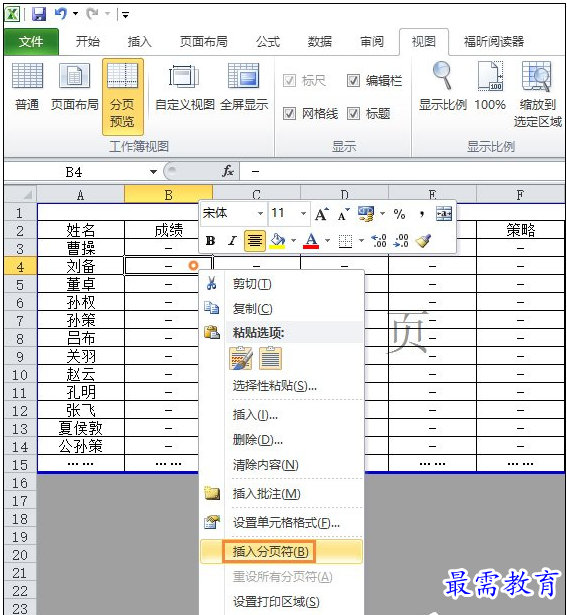567x615 pixels.
Task: Expand the Name Box dropdown arrow
Action: point(153,172)
